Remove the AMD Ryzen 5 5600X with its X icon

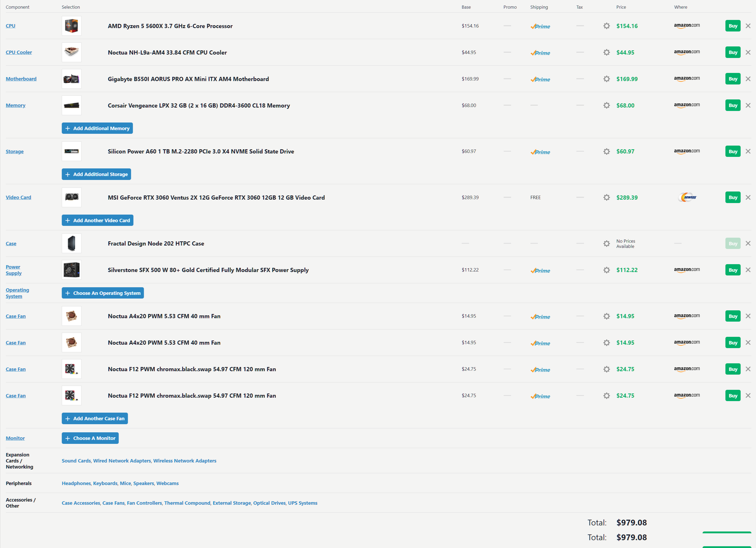click(x=748, y=26)
